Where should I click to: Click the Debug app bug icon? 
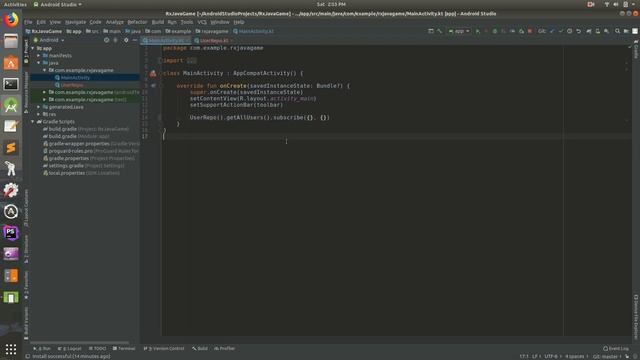click(x=495, y=31)
